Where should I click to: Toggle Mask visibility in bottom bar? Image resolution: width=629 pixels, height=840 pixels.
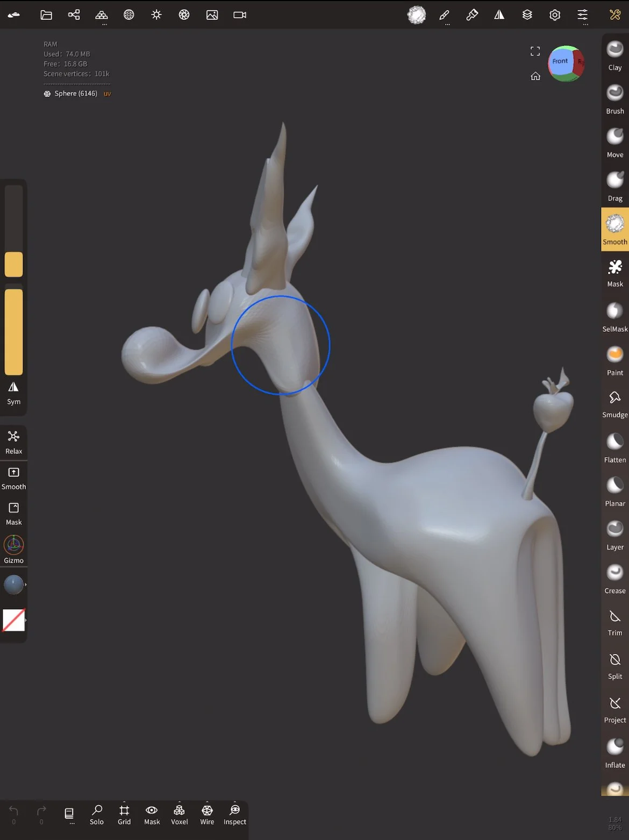[x=152, y=814]
